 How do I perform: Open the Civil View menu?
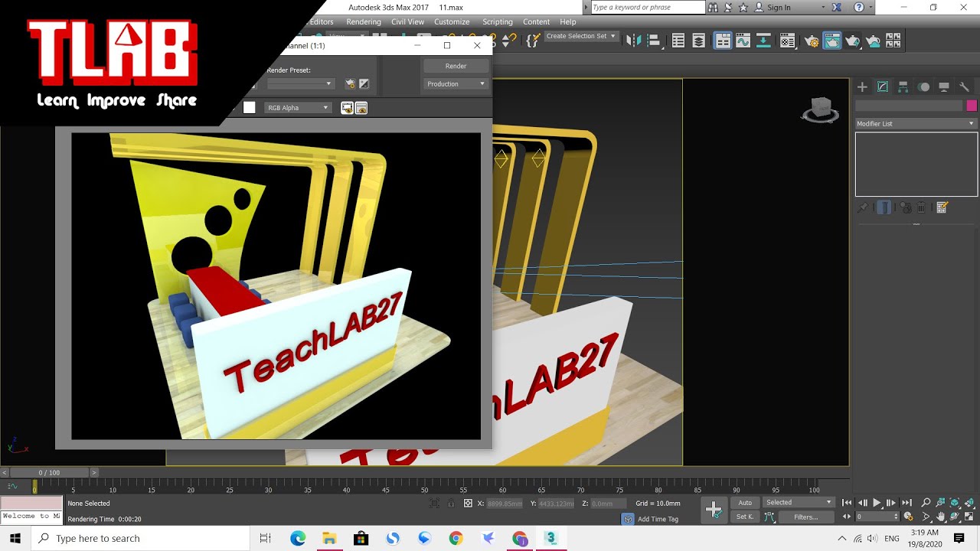click(407, 22)
